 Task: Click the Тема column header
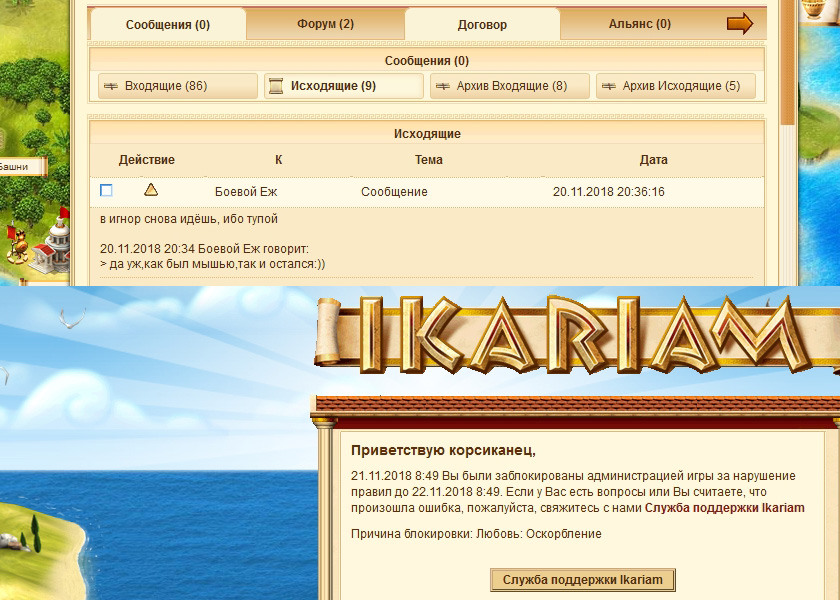(x=429, y=160)
